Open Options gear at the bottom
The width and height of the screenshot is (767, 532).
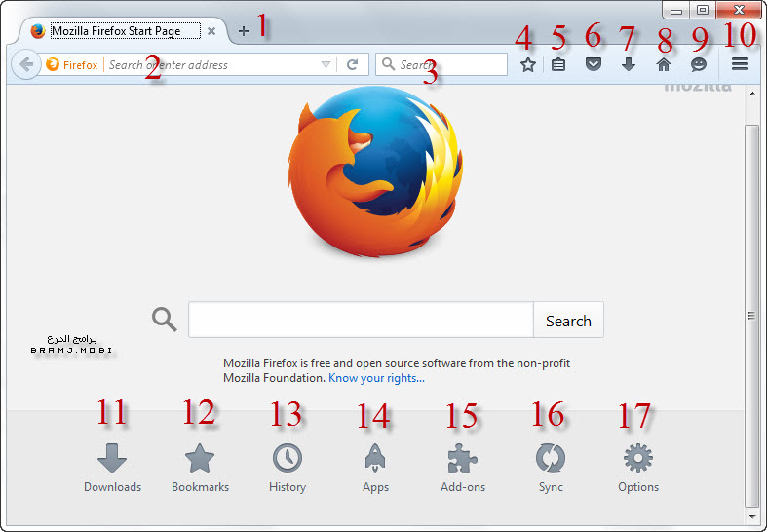point(638,468)
